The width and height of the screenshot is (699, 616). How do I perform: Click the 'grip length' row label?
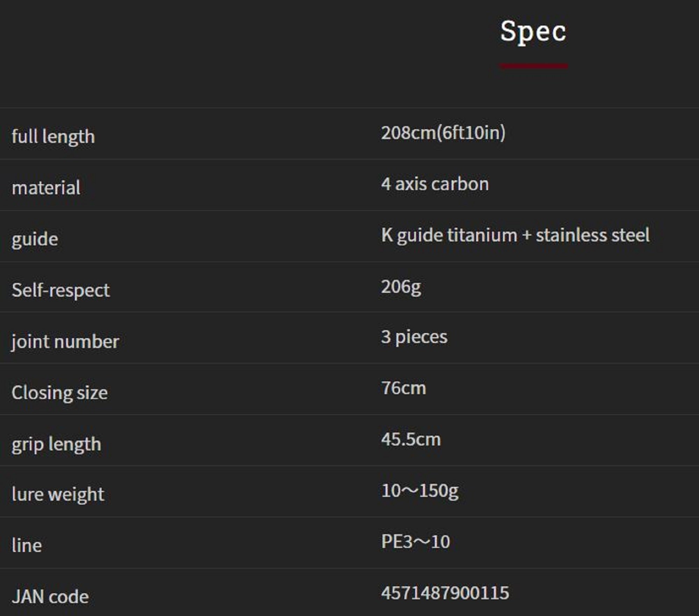[56, 444]
